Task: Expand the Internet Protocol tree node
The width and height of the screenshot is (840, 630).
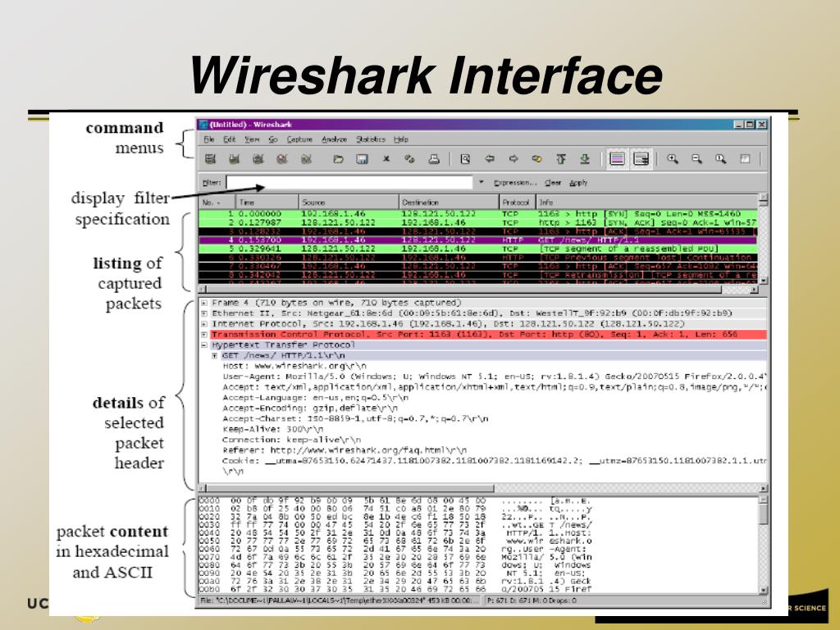Action: click(204, 324)
